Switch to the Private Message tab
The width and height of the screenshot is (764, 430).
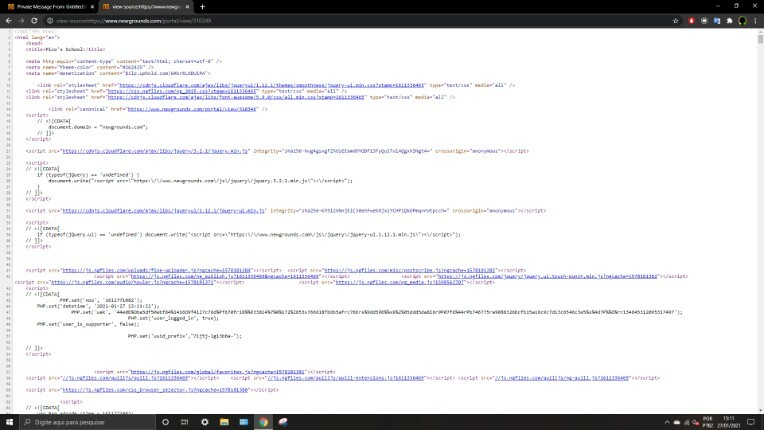[x=50, y=7]
